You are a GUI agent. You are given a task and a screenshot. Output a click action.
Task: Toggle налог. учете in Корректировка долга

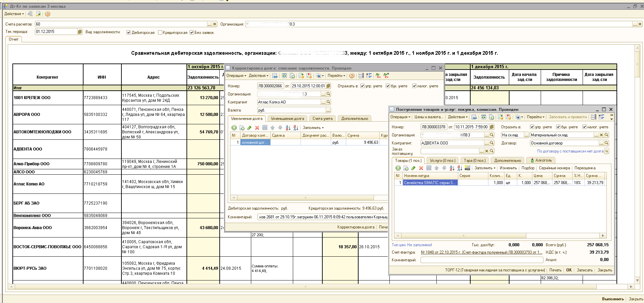click(414, 86)
